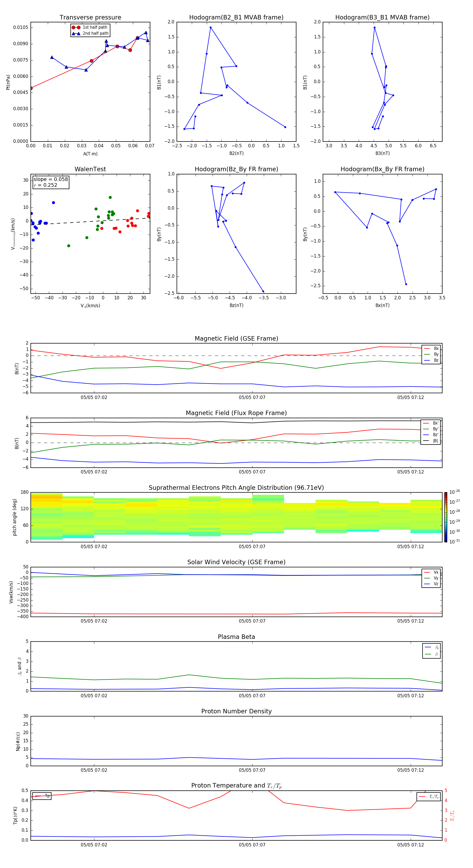Click the 'Plasma Beta' plot title
This screenshot has width=473, height=868.
tap(236, 637)
